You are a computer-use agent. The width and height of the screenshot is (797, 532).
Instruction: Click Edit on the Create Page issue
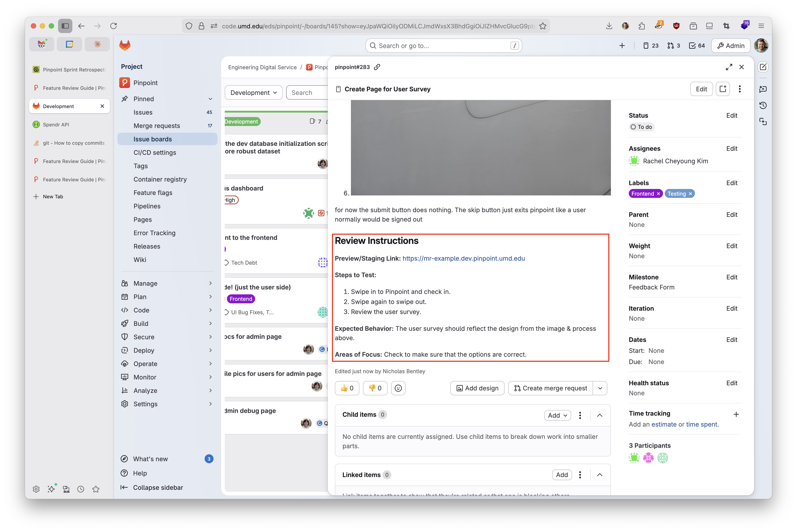click(701, 89)
